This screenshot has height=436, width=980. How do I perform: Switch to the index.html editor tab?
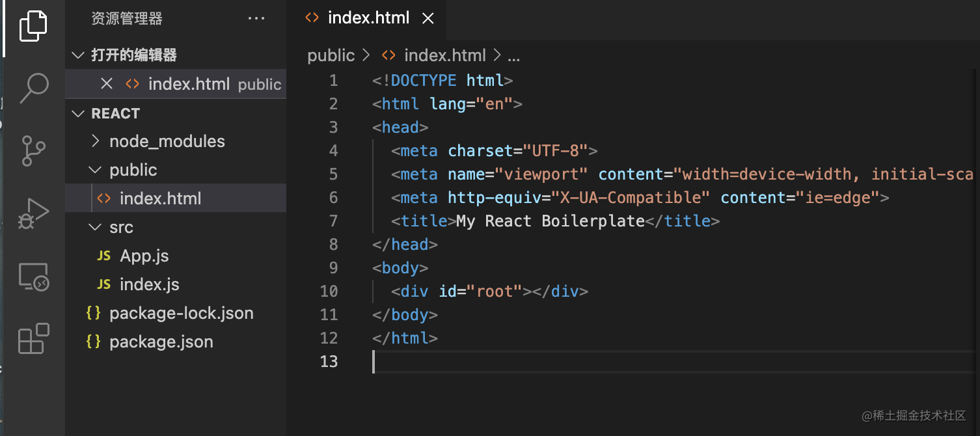point(368,18)
